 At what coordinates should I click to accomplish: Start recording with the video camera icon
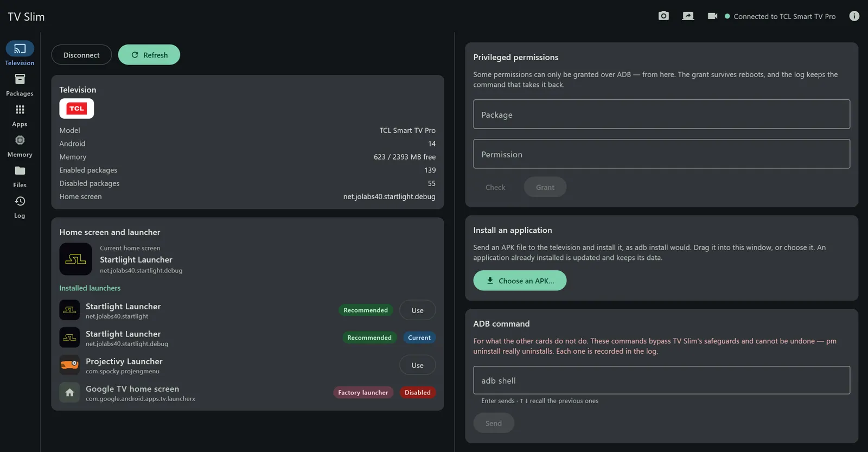coord(712,16)
